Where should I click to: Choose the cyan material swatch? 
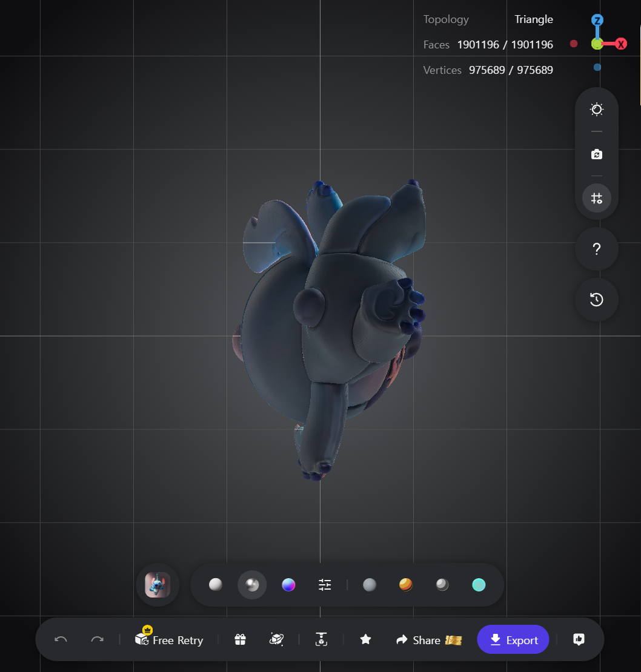tap(479, 585)
